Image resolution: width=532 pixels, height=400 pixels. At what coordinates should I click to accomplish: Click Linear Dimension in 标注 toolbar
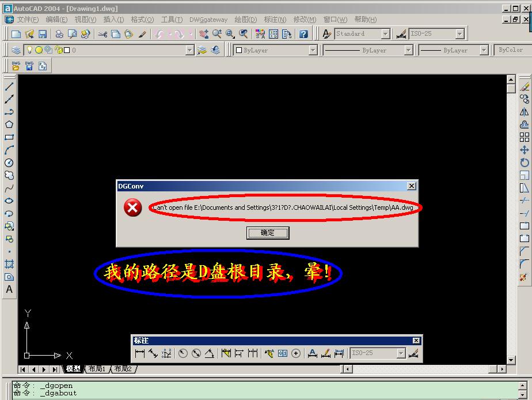[x=140, y=353]
